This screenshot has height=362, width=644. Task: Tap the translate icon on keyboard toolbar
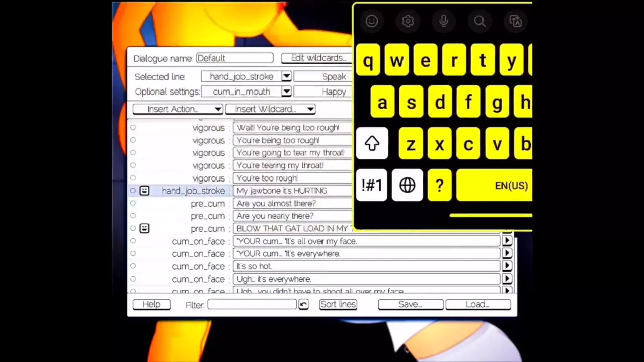pyautogui.click(x=515, y=21)
